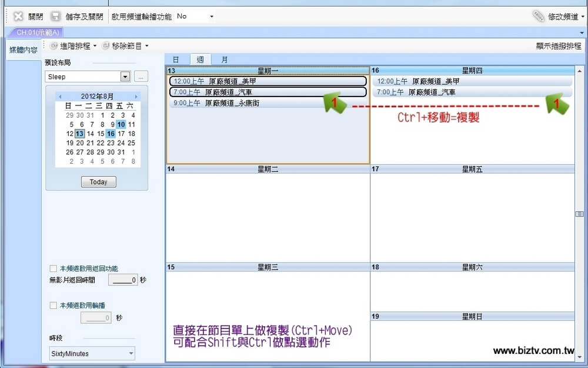588x368 pixels.
Task: Expand the Sleep layout combo box
Action: [125, 77]
